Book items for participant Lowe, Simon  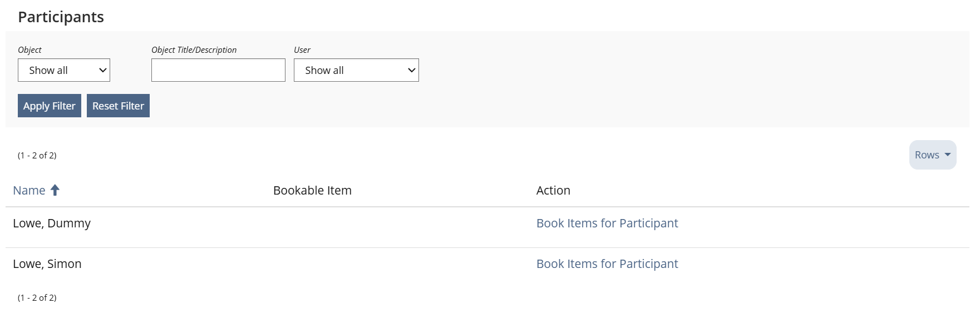click(607, 264)
